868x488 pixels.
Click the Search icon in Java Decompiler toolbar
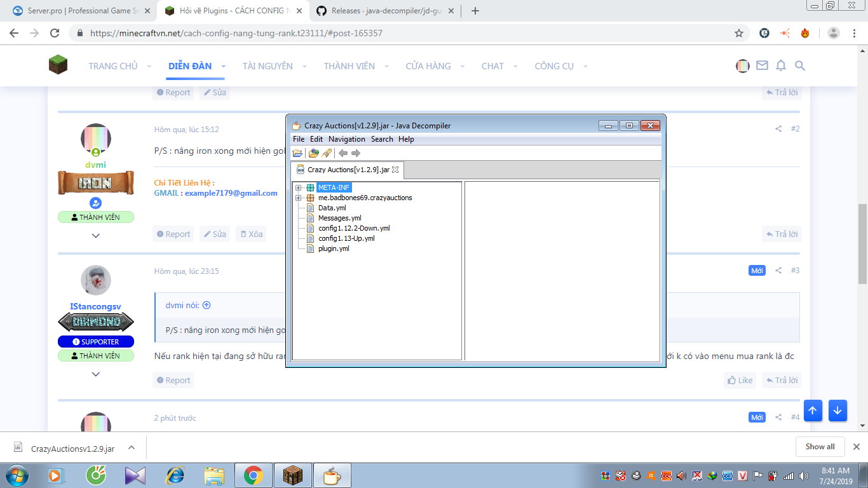[x=327, y=153]
